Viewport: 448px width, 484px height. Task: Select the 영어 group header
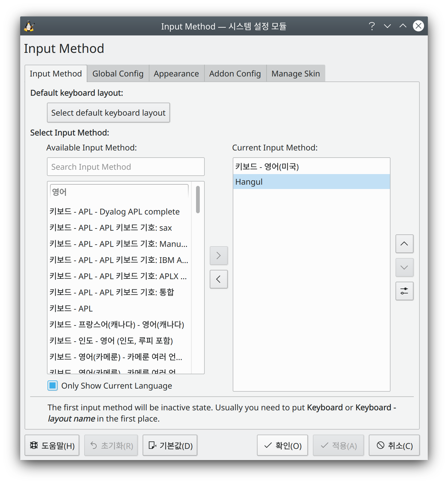click(119, 192)
